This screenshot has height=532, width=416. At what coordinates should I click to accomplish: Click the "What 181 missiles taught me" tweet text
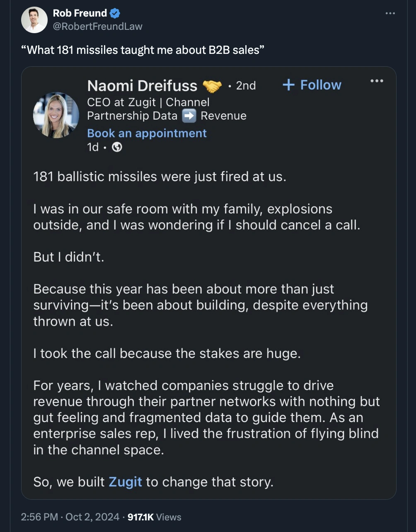(143, 50)
